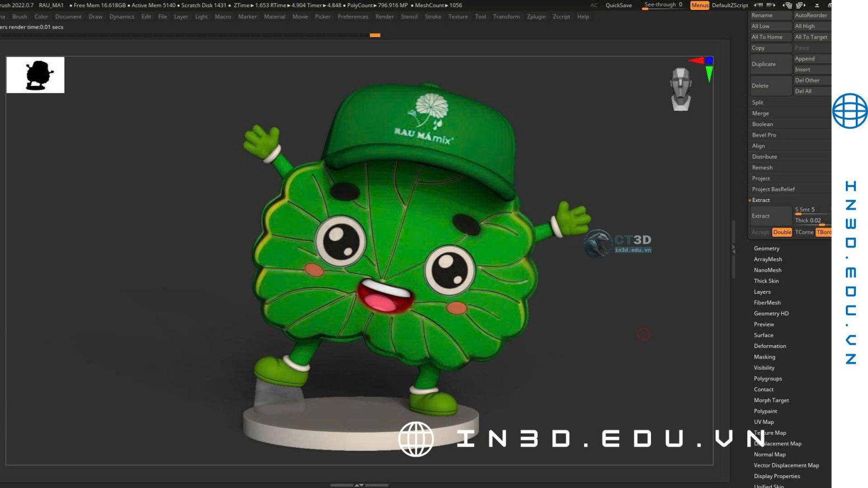Image resolution: width=868 pixels, height=488 pixels.
Task: Expand the Deformation subpalette
Action: (x=770, y=346)
